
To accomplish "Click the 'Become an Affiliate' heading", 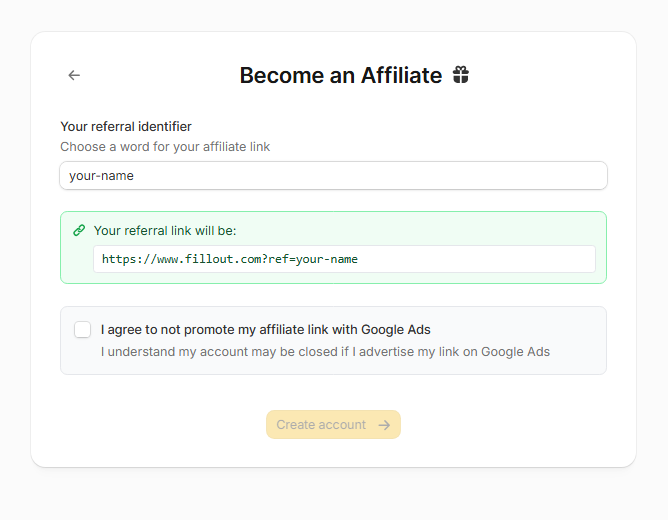I will (341, 75).
